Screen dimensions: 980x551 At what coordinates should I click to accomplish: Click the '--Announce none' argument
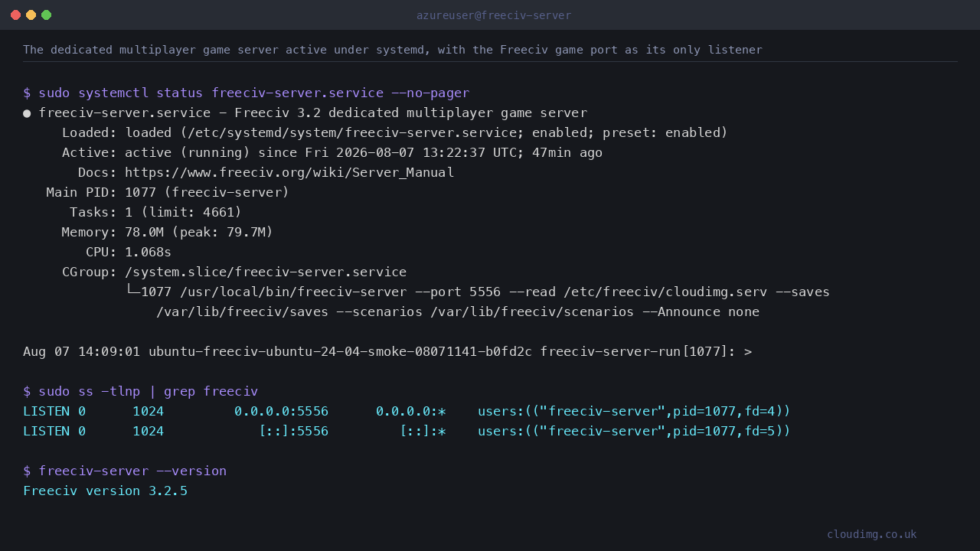tap(701, 311)
